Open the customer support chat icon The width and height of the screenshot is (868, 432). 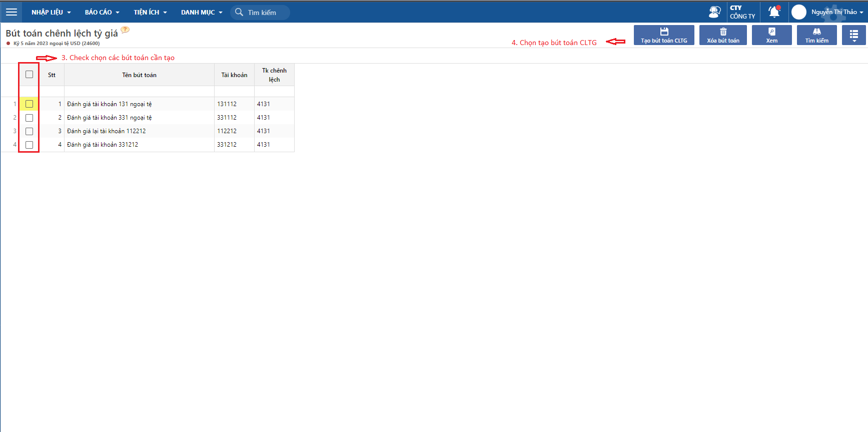point(715,12)
